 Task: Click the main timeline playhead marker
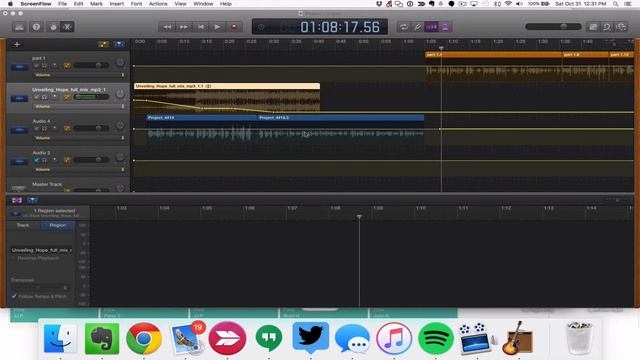(441, 49)
